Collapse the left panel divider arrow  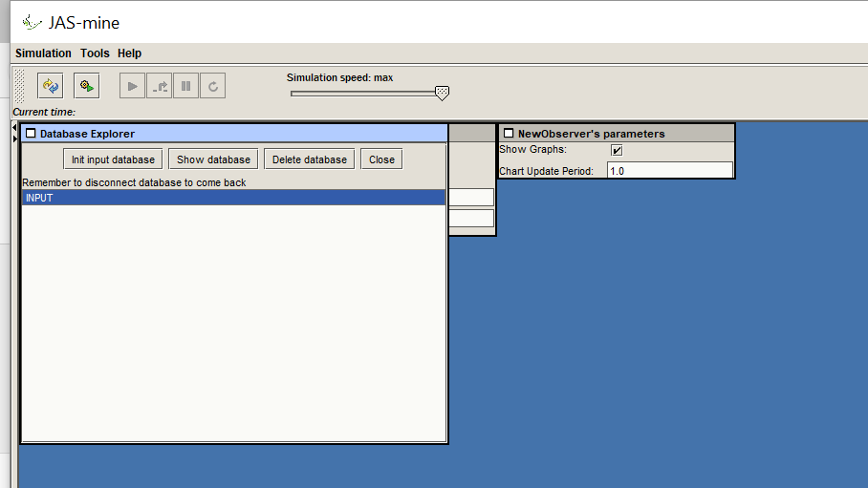tap(14, 129)
